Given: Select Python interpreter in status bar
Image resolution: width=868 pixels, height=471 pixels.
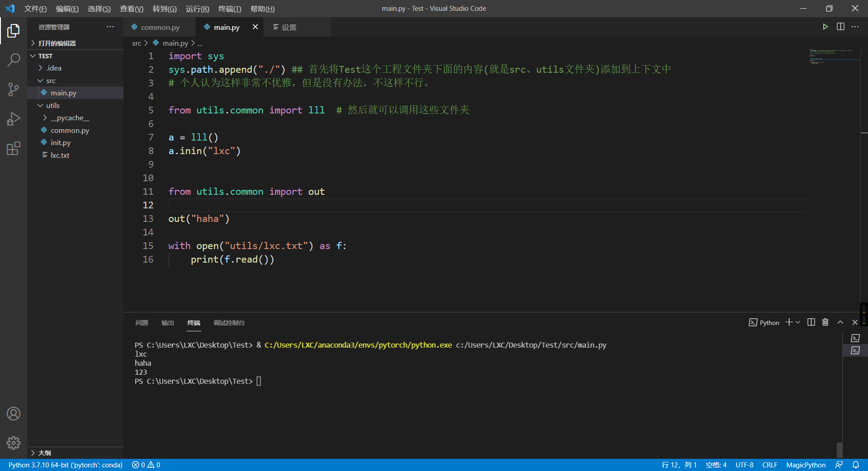Looking at the screenshot, I should 66,465.
